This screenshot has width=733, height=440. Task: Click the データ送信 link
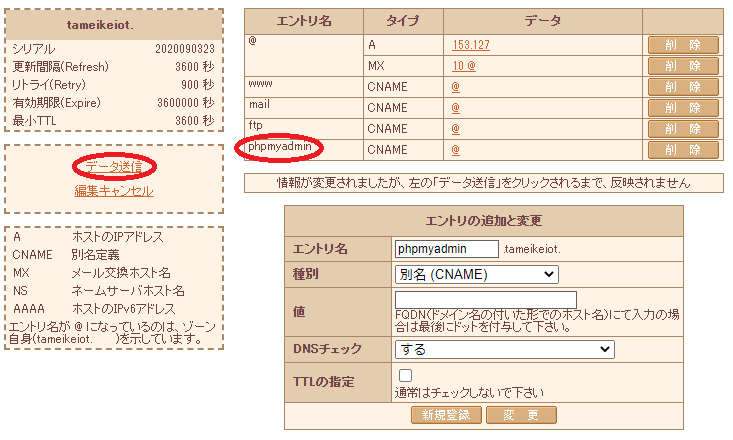[x=113, y=165]
